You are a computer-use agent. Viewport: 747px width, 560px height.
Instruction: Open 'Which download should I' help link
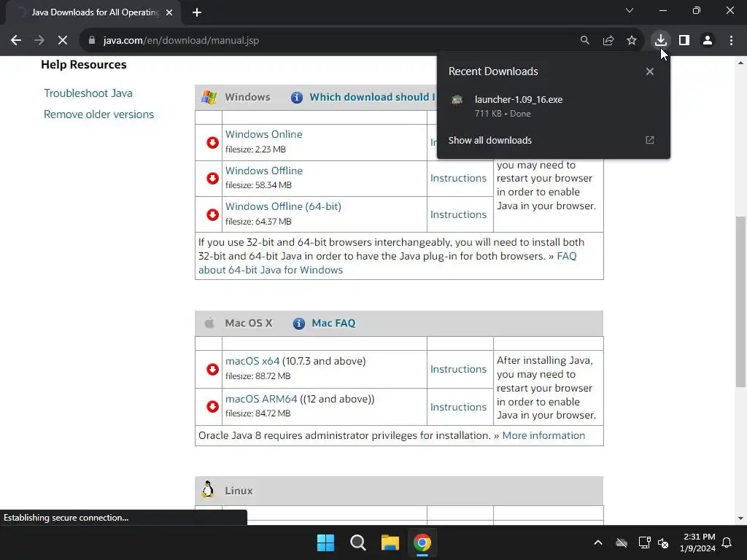(372, 97)
